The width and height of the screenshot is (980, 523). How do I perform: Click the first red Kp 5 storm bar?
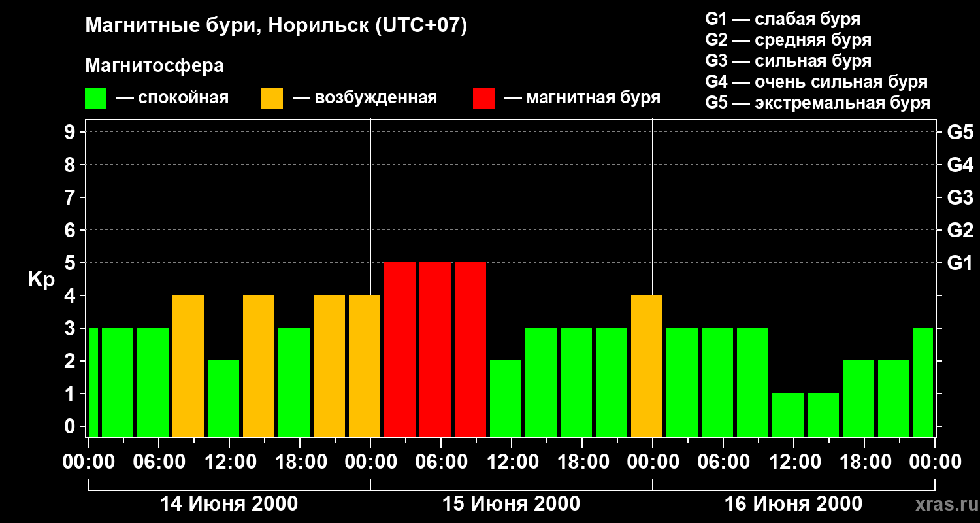400,349
